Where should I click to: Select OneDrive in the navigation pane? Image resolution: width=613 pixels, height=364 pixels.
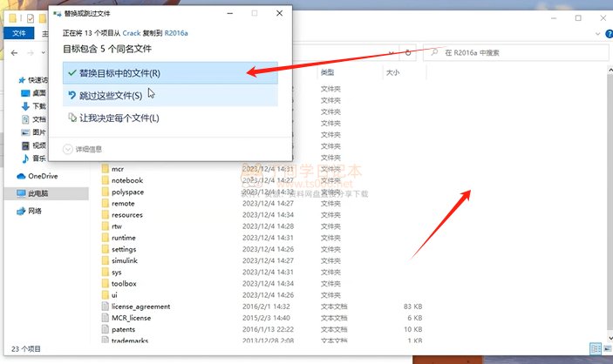[36, 176]
